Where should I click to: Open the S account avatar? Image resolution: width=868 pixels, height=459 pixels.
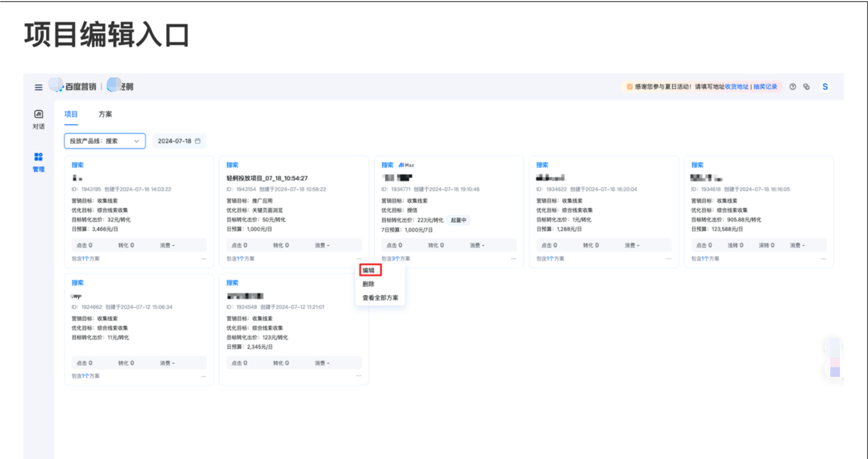click(x=825, y=86)
